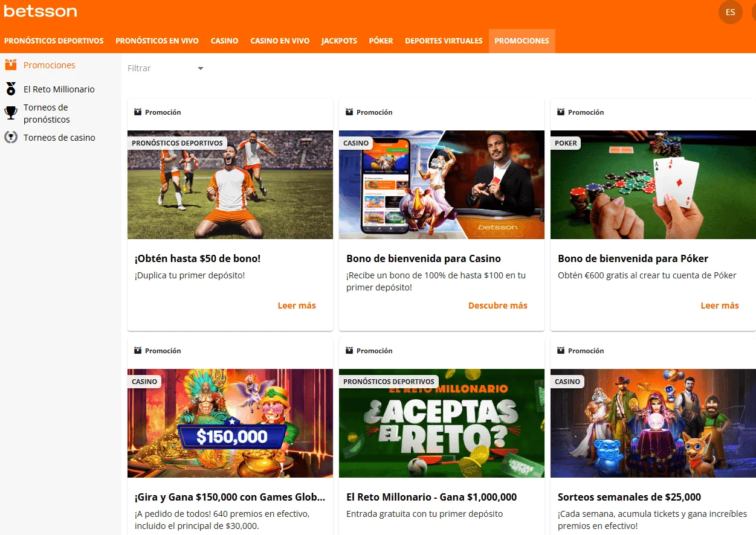Image resolution: width=756 pixels, height=535 pixels.
Task: Click the '¡Obtén hasta $50 de bono!' title
Action: point(198,258)
